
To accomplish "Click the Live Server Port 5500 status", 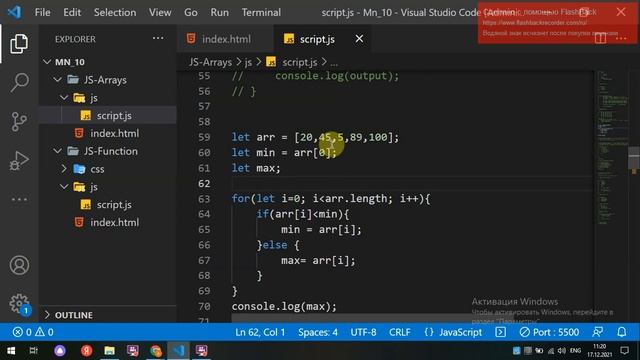I will coord(549,332).
